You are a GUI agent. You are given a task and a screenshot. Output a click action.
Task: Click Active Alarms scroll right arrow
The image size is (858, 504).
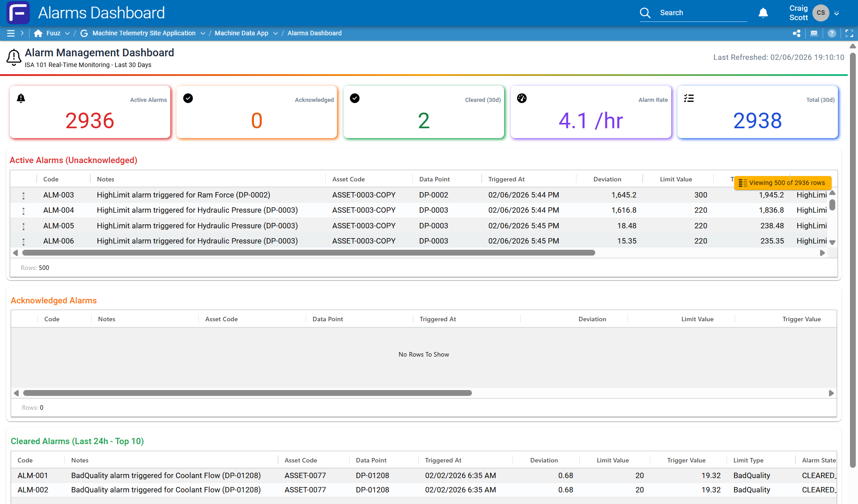tap(822, 253)
